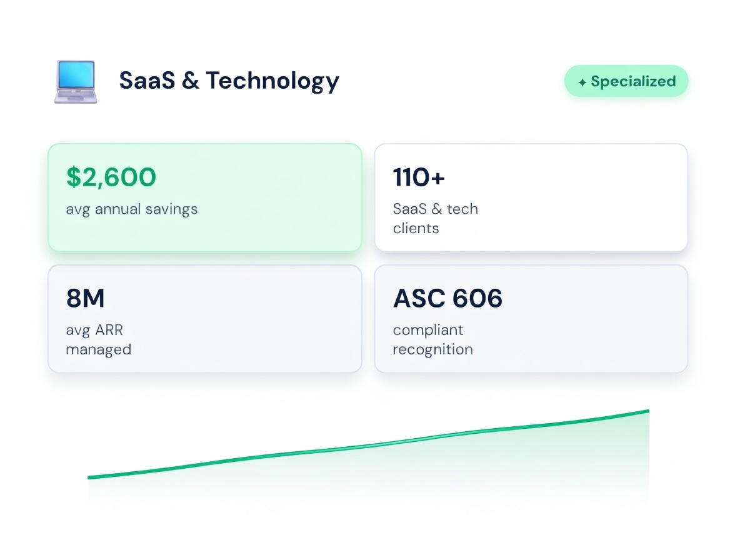Click the 110+ clients number
Image resolution: width=730 pixels, height=560 pixels.
(419, 177)
